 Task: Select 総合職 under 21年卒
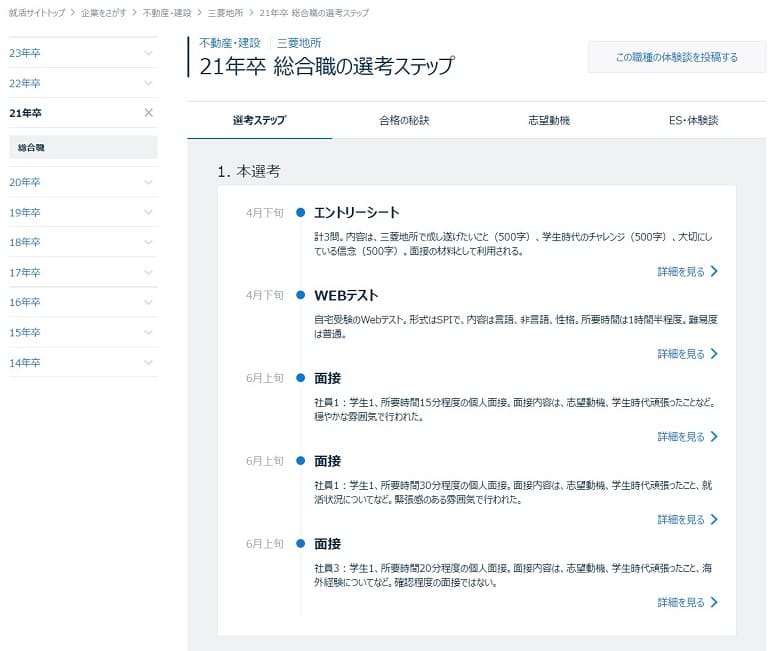click(83, 147)
